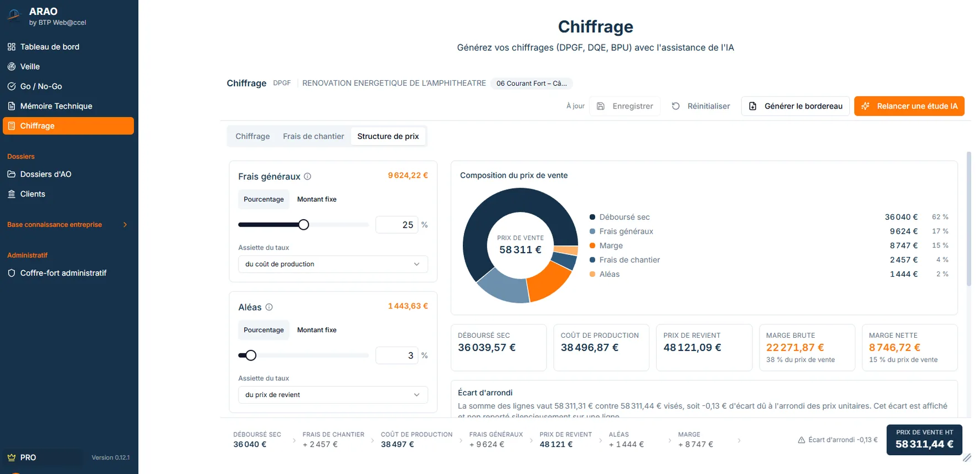
Task: Click the Aléas percent input showing 3
Action: pos(396,355)
